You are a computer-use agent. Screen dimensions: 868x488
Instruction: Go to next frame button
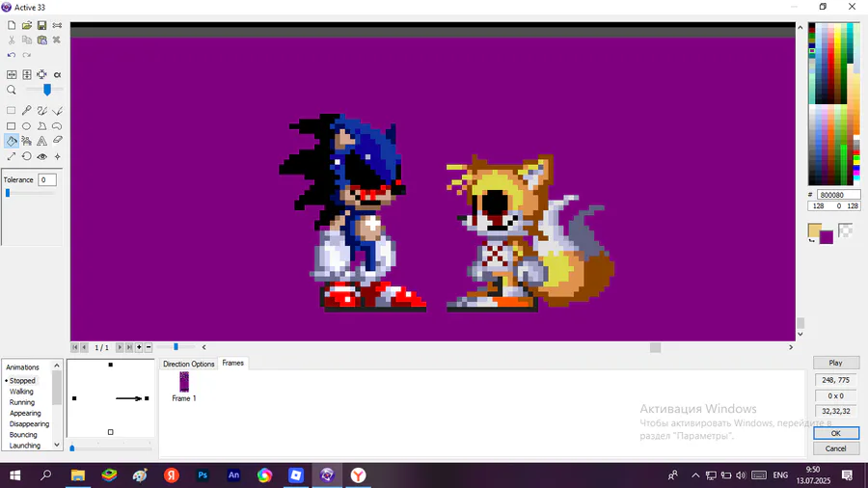click(x=120, y=347)
